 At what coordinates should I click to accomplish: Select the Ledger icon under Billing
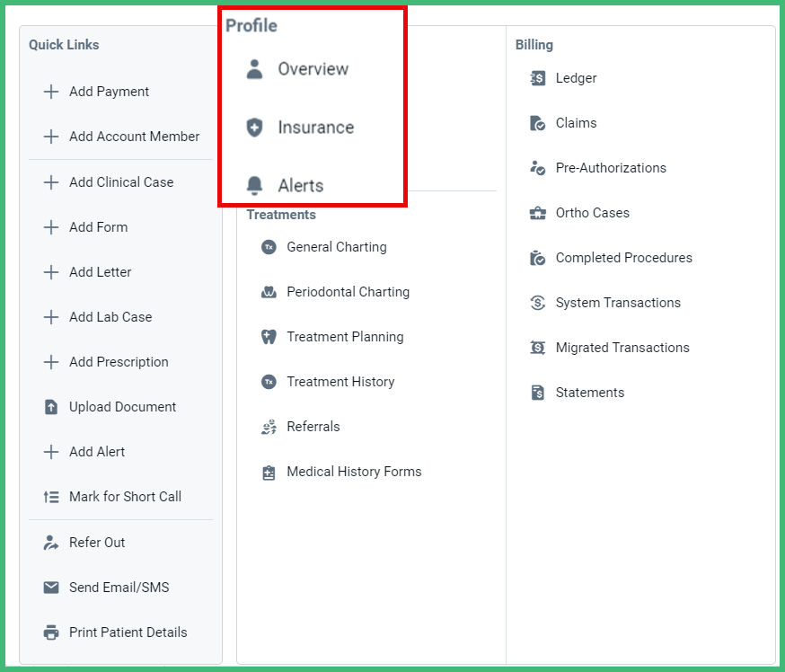[x=535, y=78]
